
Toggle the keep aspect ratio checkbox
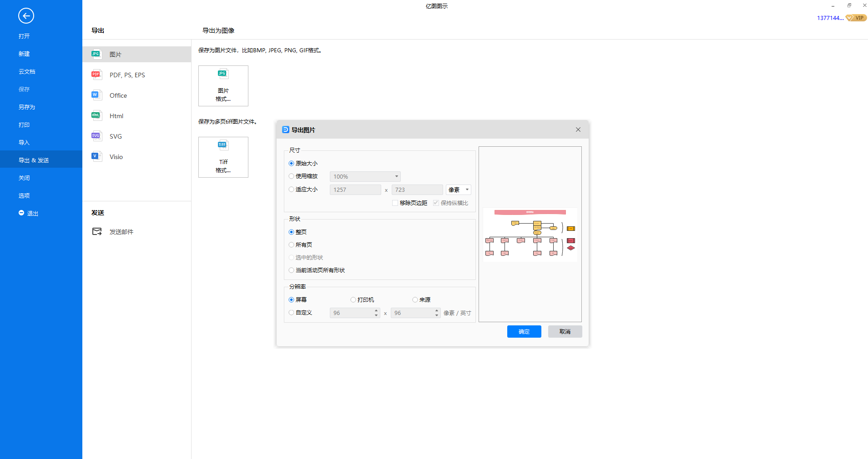point(436,203)
